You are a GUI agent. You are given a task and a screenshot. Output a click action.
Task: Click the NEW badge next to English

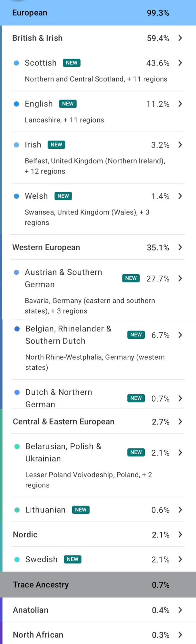coord(68,104)
